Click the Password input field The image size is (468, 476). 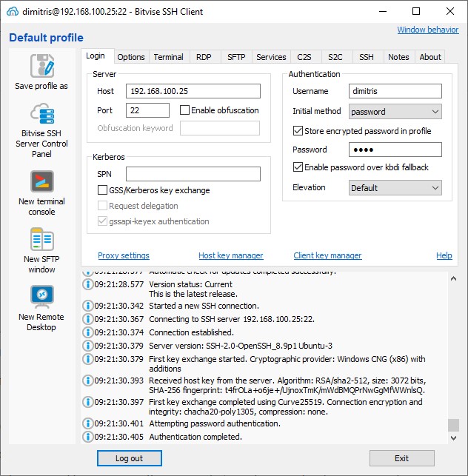point(395,150)
